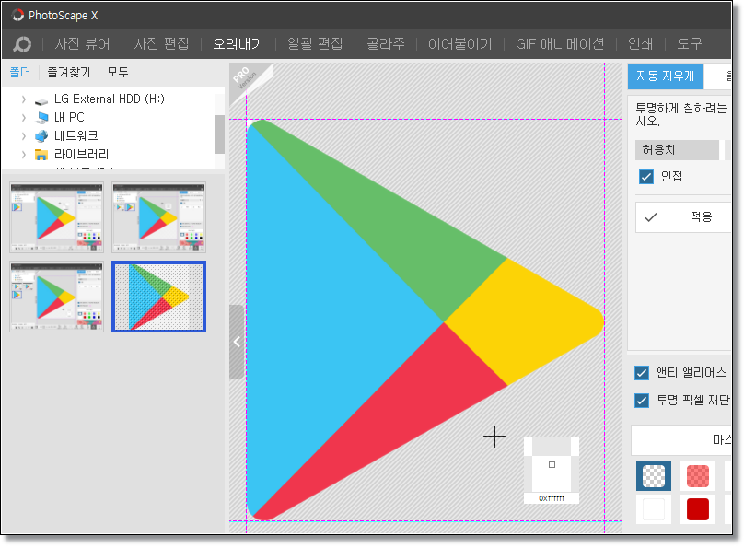Open the 도구 tab
This screenshot has height=560, width=744.
[x=689, y=44]
